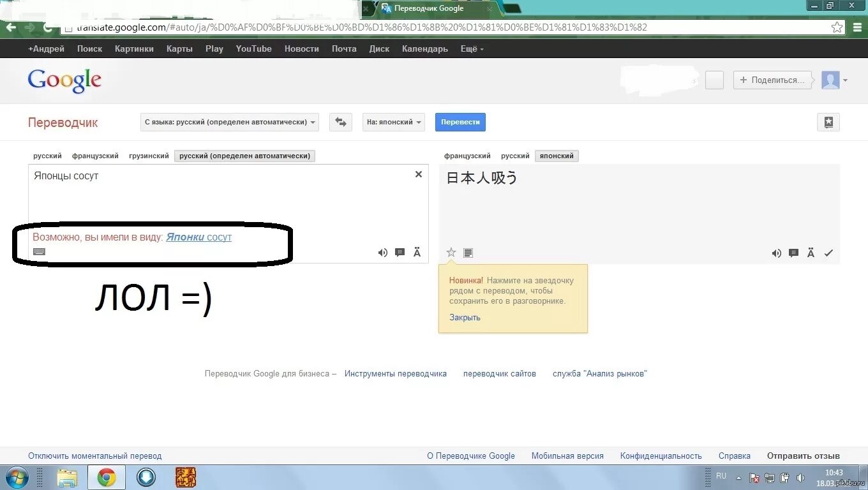
Task: Open +Андрей in Google bar
Action: [46, 48]
